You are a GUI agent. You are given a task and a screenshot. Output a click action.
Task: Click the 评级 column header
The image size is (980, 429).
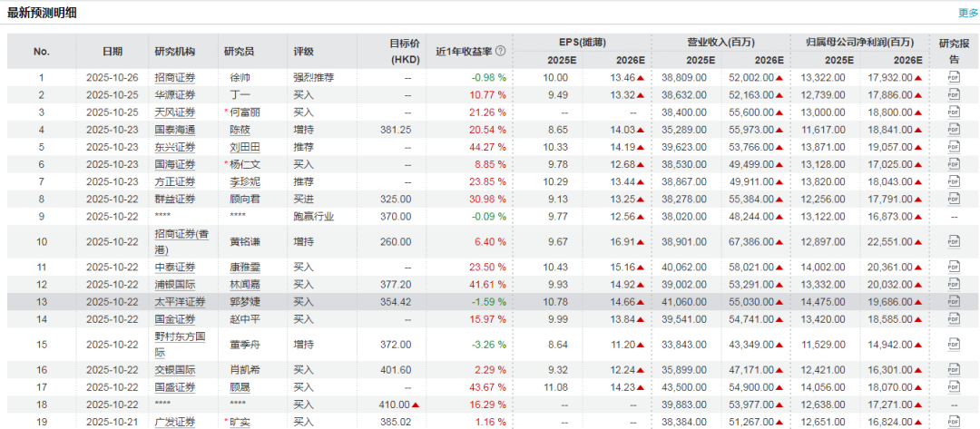pyautogui.click(x=304, y=51)
